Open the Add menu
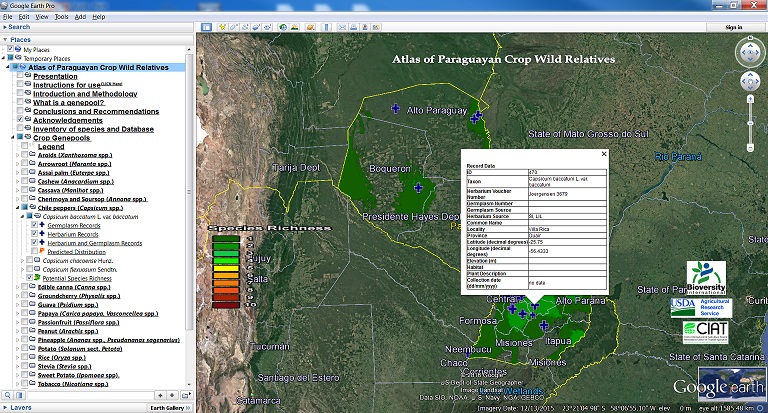This screenshot has width=768, height=413. 80,17
